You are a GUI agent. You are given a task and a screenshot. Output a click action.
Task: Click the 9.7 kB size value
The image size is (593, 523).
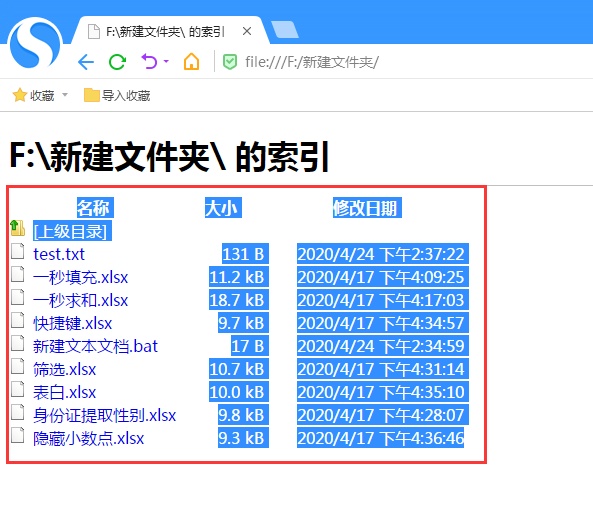pos(243,323)
